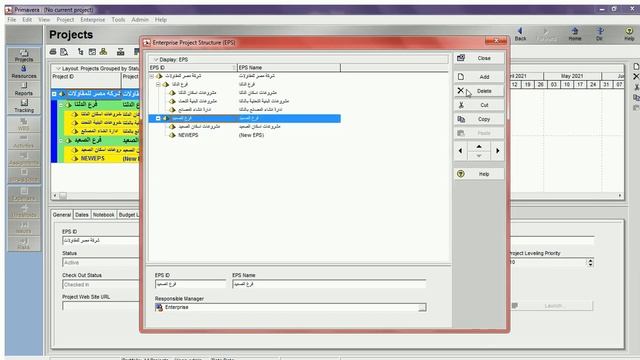Click the print icon in Projects toolbar
This screenshot has width=640, height=360.
click(53, 52)
